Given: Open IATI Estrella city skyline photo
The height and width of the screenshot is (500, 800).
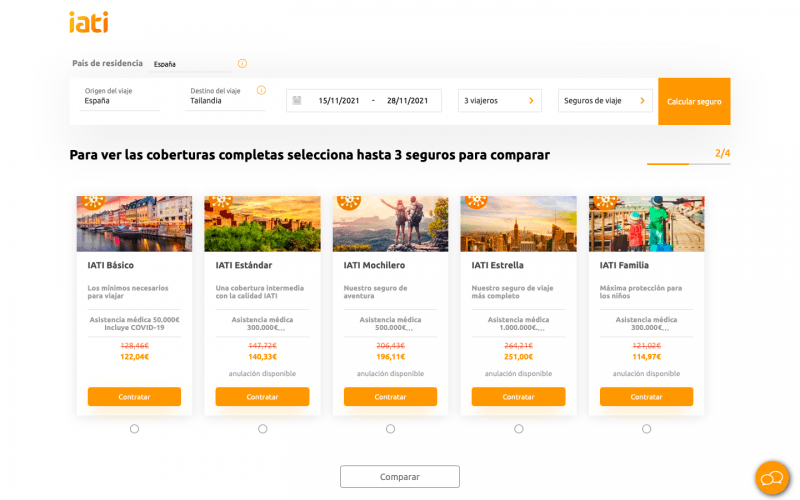Looking at the screenshot, I should pos(518,223).
